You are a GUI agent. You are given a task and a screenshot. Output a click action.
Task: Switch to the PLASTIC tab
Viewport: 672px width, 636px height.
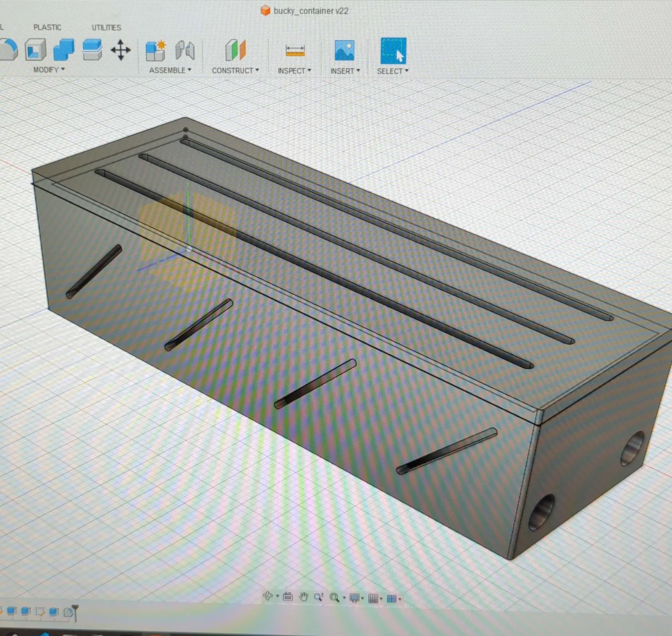click(47, 27)
